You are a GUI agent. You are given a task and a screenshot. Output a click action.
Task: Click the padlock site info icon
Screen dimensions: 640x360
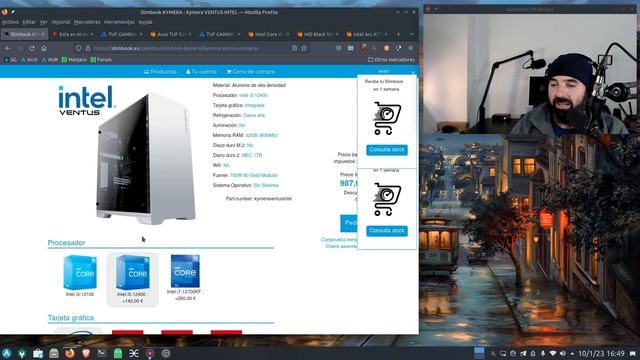(x=87, y=48)
